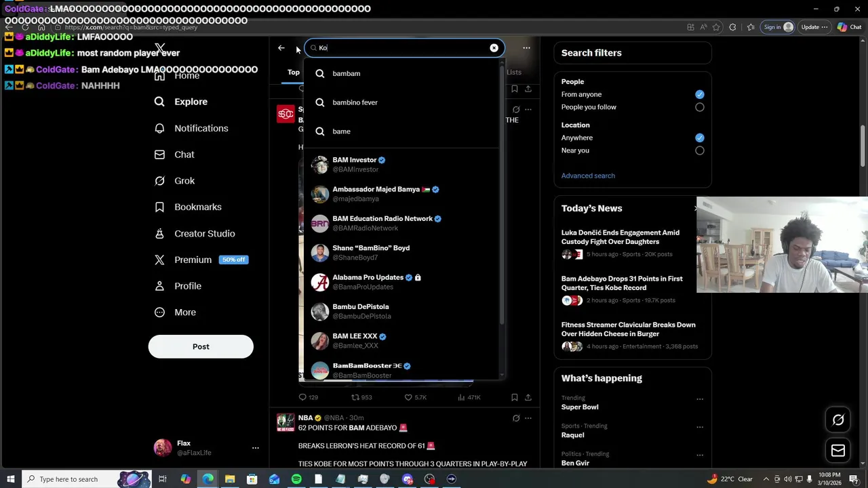Viewport: 868px width, 488px height.
Task: Select 'bame' search suggestion
Action: [401, 131]
